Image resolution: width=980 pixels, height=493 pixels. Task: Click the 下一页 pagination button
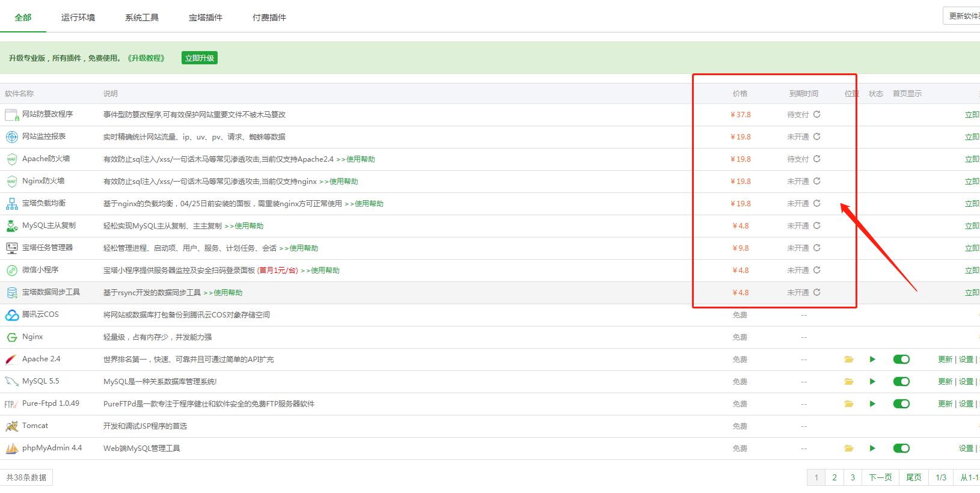(x=881, y=477)
